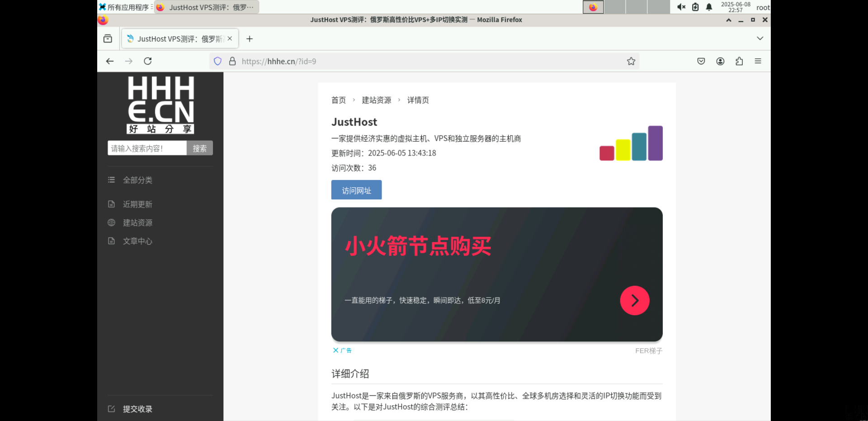Open 提交收录 at sidebar bottom
Image resolution: width=868 pixels, height=421 pixels.
point(137,409)
